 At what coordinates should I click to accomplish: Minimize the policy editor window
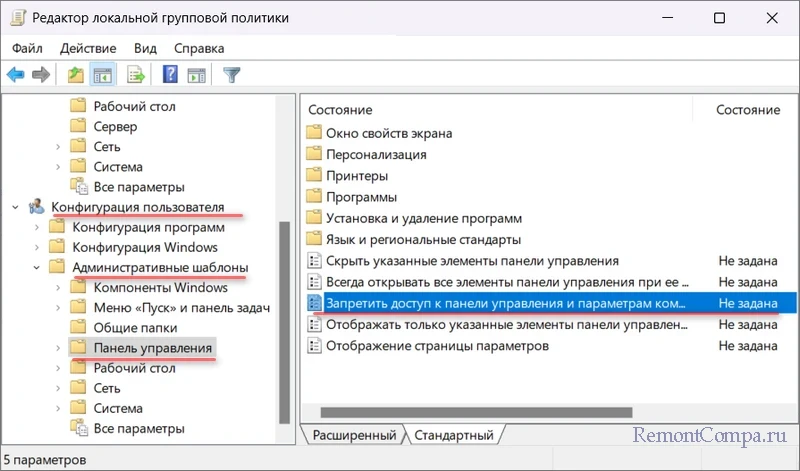(x=667, y=18)
